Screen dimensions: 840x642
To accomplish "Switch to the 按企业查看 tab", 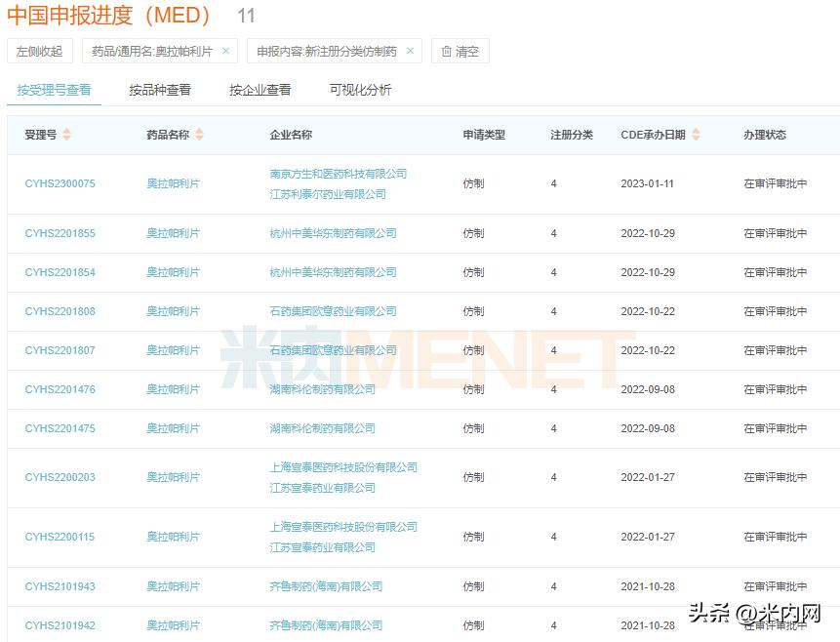I will point(259,89).
